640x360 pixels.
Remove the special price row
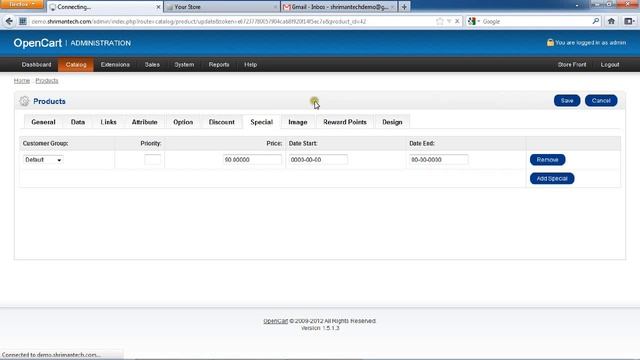coord(547,160)
